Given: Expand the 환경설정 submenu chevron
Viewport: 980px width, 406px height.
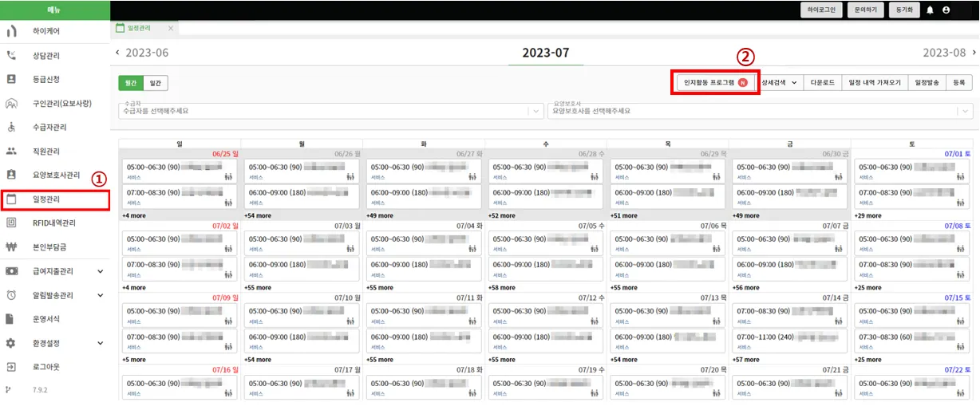Looking at the screenshot, I should 100,343.
